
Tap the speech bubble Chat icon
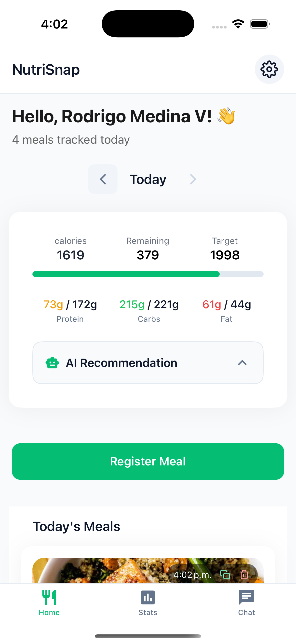coord(246,597)
